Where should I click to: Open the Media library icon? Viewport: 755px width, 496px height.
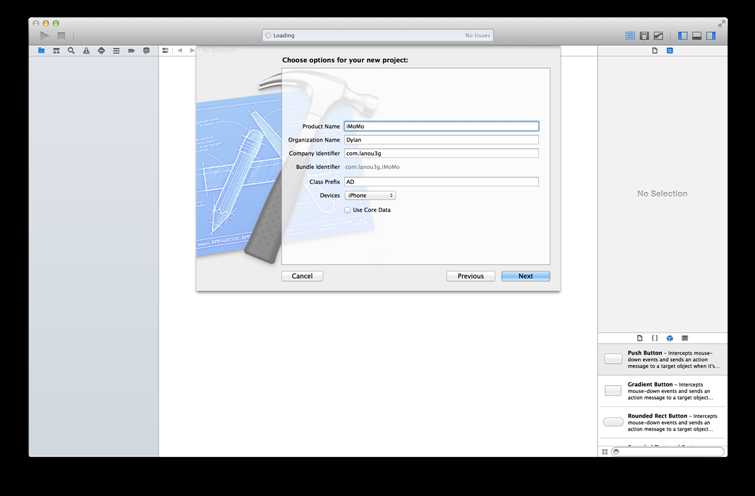click(x=685, y=338)
